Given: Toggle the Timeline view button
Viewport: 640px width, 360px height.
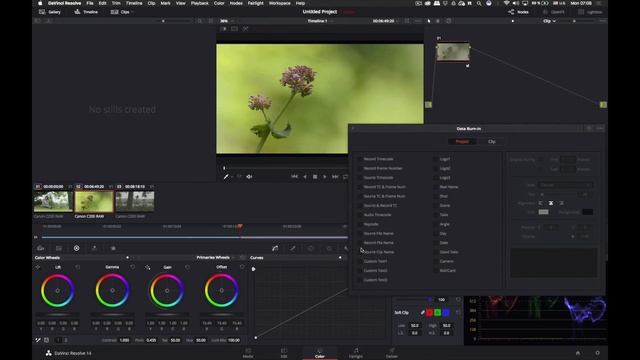Looking at the screenshot, I should pos(86,12).
